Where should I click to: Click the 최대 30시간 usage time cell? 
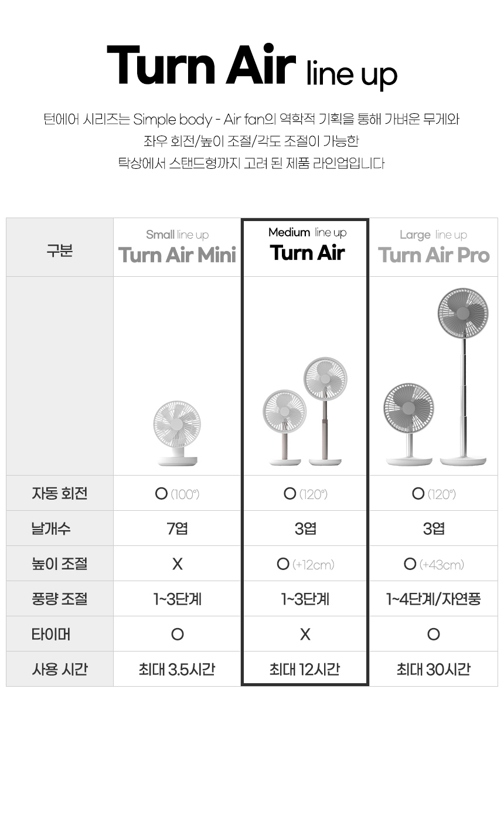tap(434, 669)
